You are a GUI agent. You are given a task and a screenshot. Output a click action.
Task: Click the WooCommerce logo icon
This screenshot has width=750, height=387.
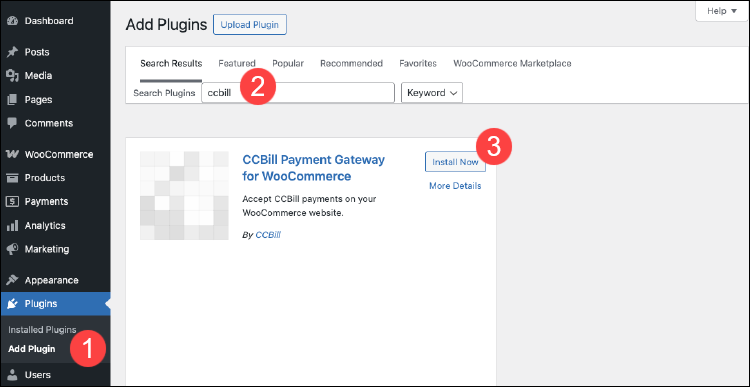[12, 155]
